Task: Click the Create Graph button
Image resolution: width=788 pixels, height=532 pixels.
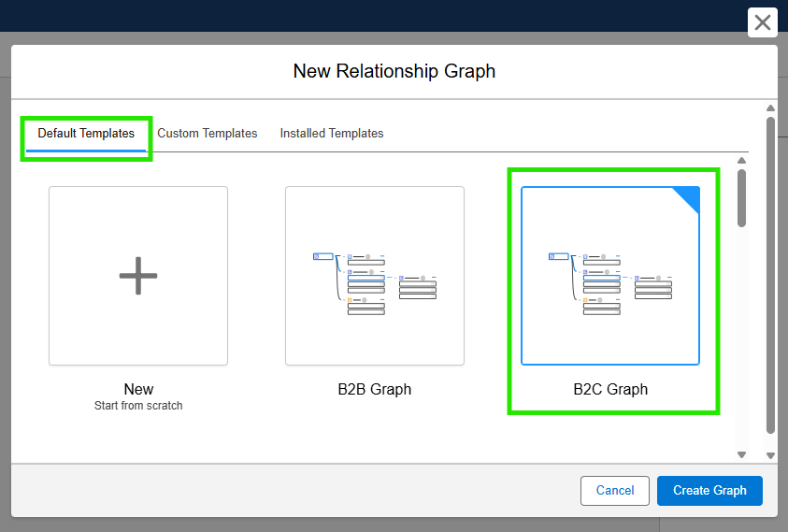Action: pyautogui.click(x=709, y=491)
